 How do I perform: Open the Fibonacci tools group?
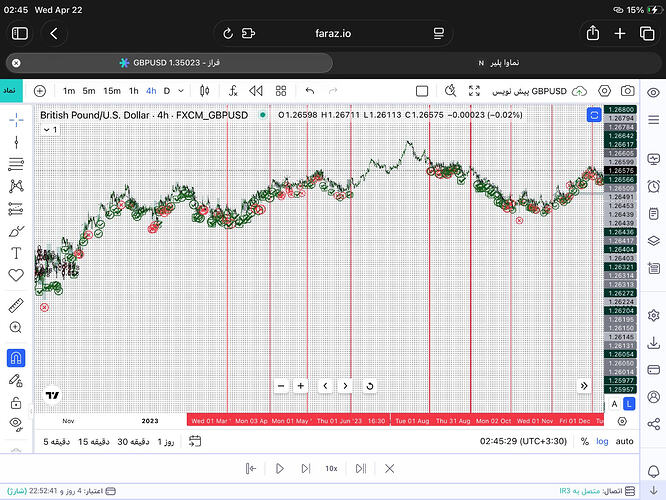[x=16, y=164]
